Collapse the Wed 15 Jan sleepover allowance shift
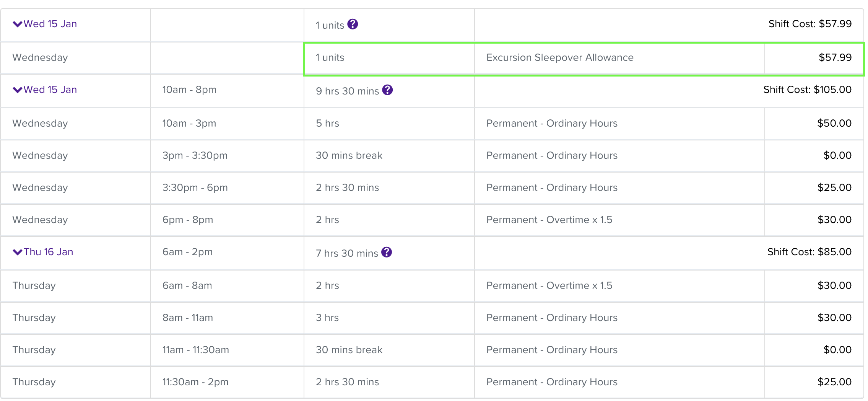Screen dimensions: 868x401 [18, 24]
